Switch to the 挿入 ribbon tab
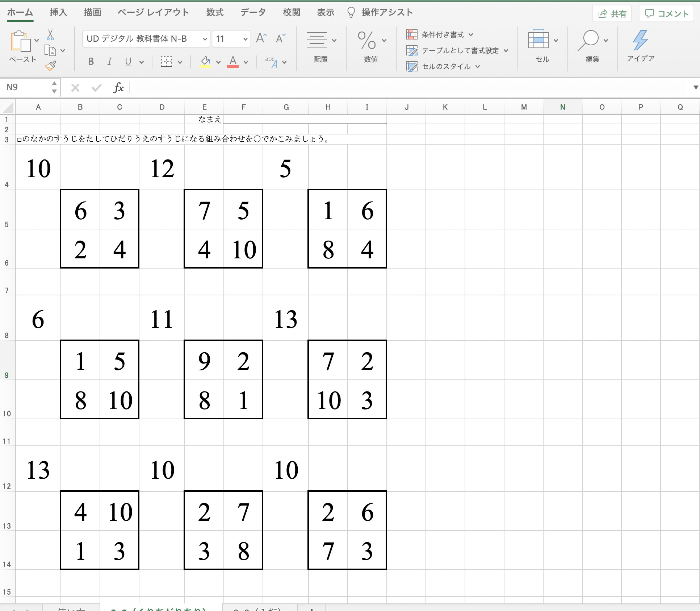Viewport: 700px width, 611px height. click(x=58, y=12)
